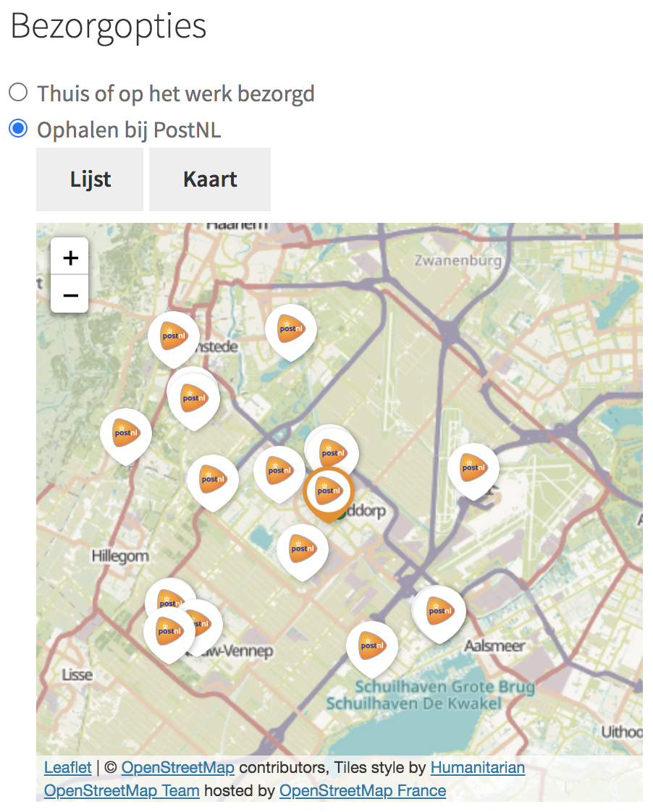Select the PostNL marker above Schuilhaven Grote Brug
The width and height of the screenshot is (653, 812).
[x=371, y=645]
